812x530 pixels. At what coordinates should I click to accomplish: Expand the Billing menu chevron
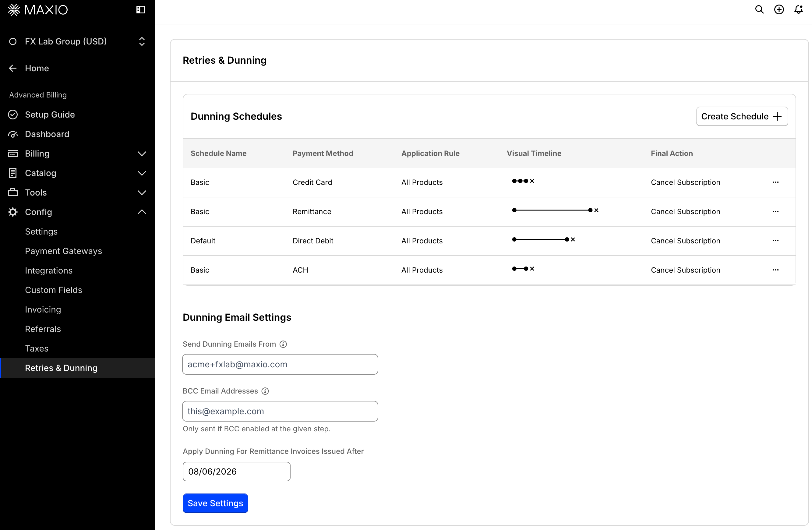[142, 154]
